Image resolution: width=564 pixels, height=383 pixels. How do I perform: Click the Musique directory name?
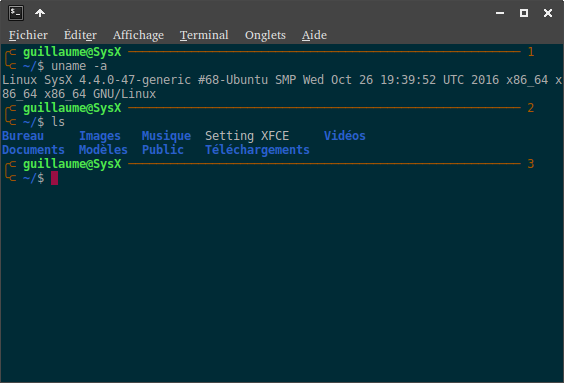point(166,136)
